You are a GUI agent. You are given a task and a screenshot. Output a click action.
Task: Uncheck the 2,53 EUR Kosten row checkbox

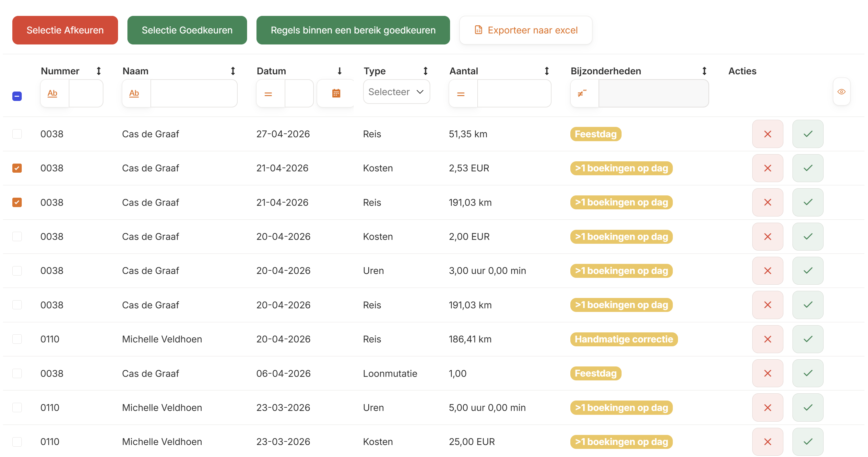[17, 168]
